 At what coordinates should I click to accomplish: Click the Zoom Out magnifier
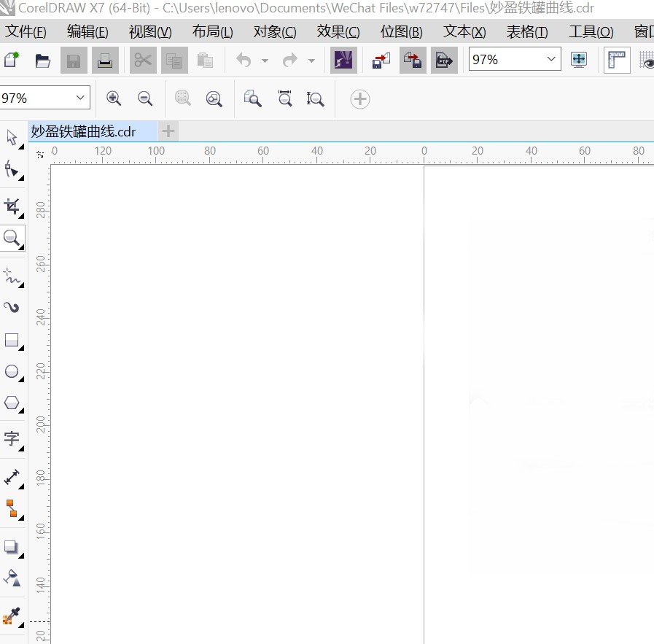(x=145, y=98)
